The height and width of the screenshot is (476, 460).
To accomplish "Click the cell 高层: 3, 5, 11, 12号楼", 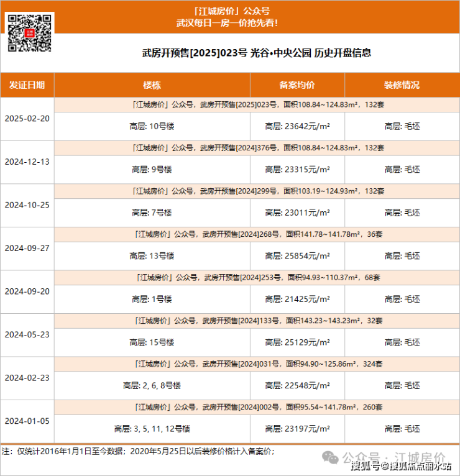I will 152,429.
